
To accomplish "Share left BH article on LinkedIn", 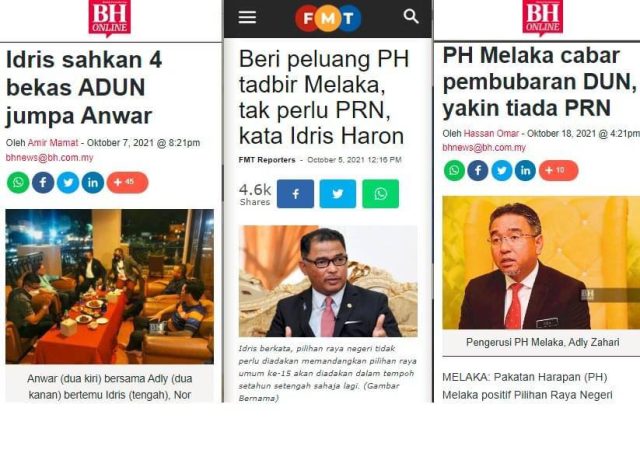I will point(93,182).
